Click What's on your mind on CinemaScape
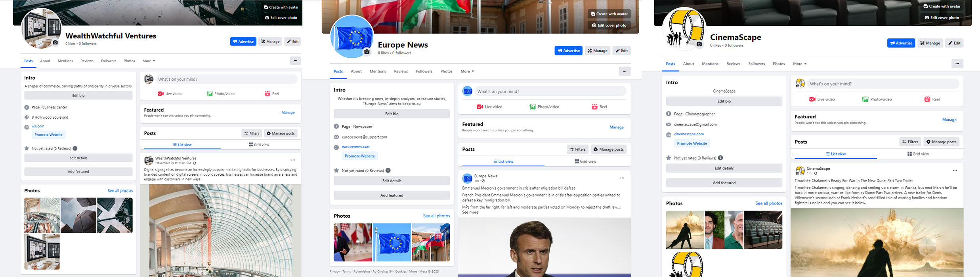 [883, 84]
